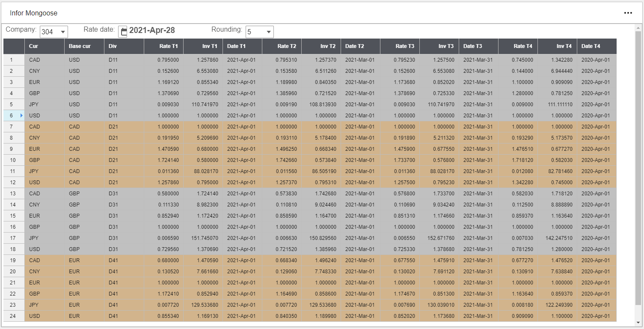
Task: Click the vertical scrollbar thumb
Action: pos(638,168)
